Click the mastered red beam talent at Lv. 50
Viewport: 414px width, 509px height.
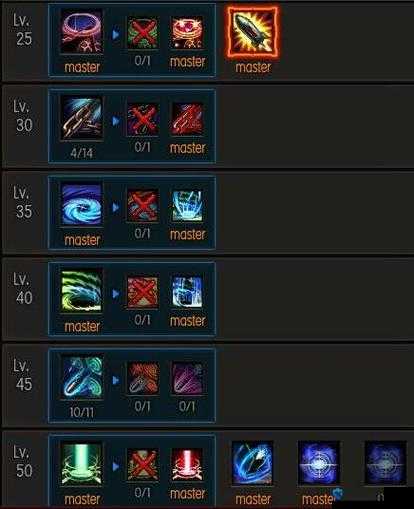(187, 465)
